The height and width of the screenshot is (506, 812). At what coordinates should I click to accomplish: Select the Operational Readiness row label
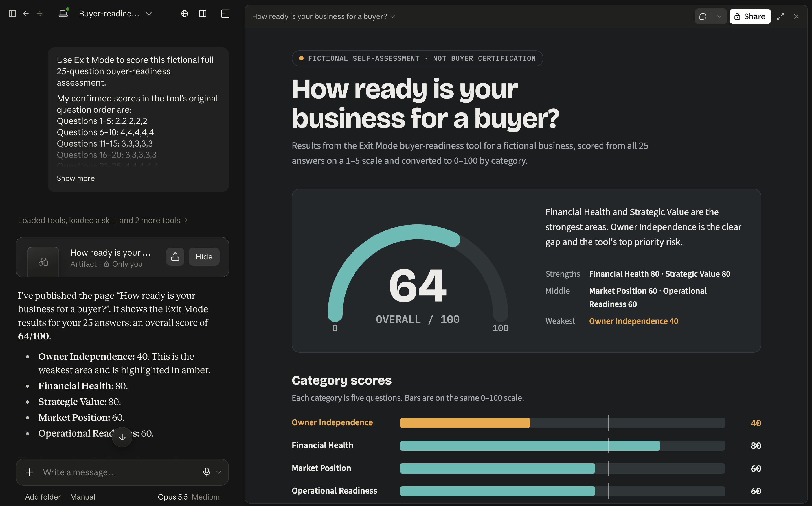click(x=334, y=490)
